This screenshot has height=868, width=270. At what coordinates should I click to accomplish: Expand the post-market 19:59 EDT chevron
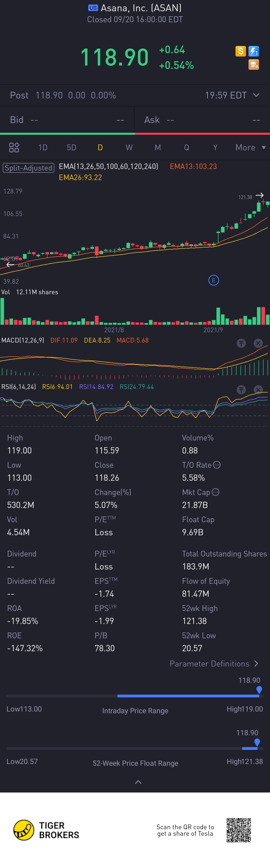coord(256,95)
